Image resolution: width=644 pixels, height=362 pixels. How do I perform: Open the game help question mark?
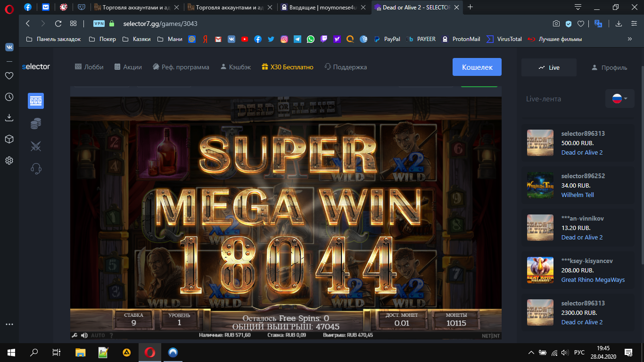[x=111, y=335]
